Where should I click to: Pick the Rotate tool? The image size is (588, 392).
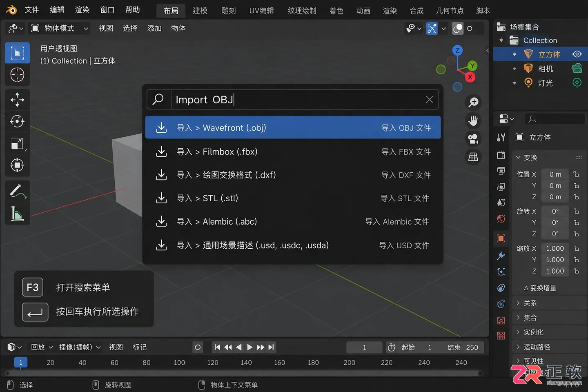click(x=17, y=121)
